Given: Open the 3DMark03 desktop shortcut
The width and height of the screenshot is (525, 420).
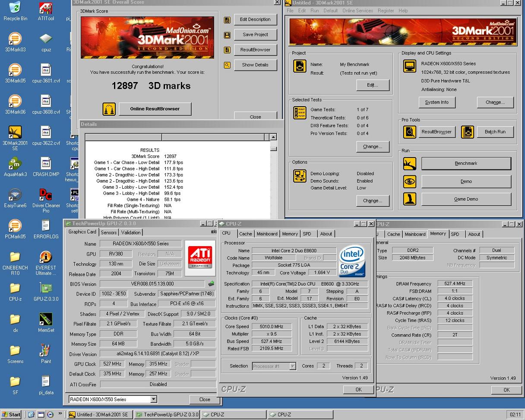Looking at the screenshot, I should tap(15, 42).
